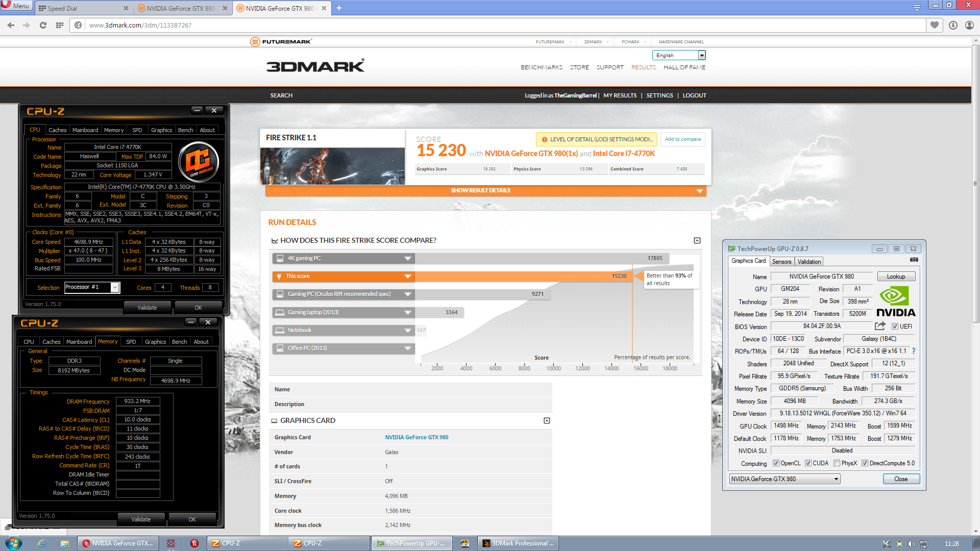Click the Gaming laptop score bar 3364
980x551 pixels.
point(439,312)
